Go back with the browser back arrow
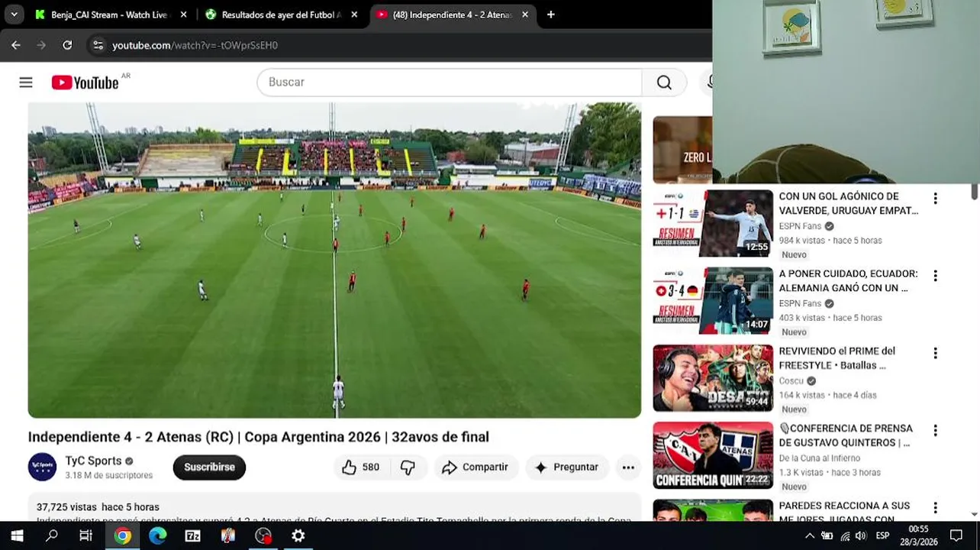Screen dimensions: 980x550 16,45
